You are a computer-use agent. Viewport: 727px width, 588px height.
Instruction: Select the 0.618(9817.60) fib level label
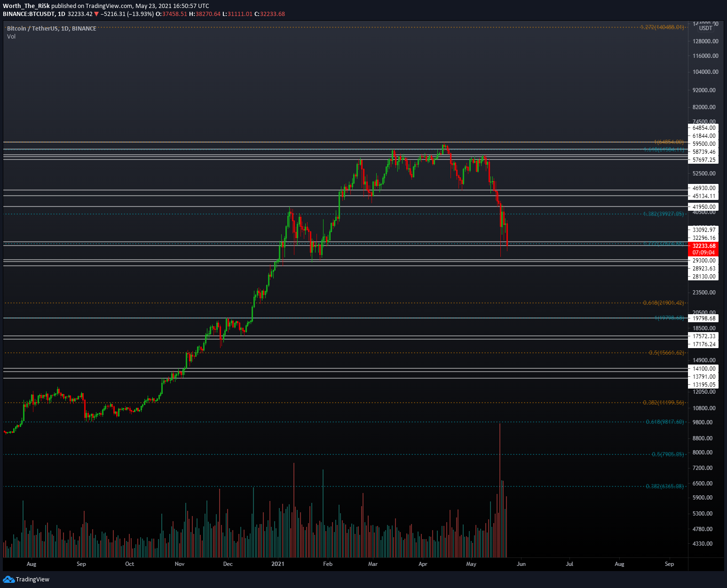pyautogui.click(x=665, y=422)
